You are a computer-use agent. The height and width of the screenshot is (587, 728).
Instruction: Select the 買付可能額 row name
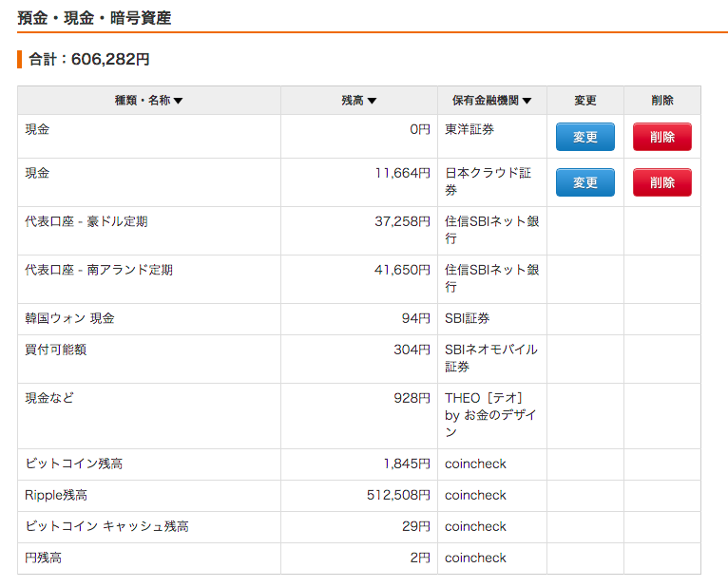pos(56,350)
